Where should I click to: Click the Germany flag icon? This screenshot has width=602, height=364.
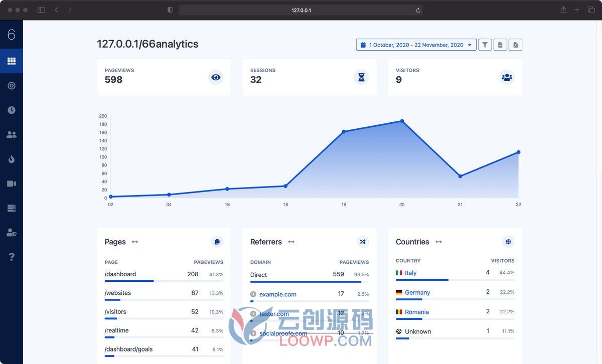pos(399,292)
